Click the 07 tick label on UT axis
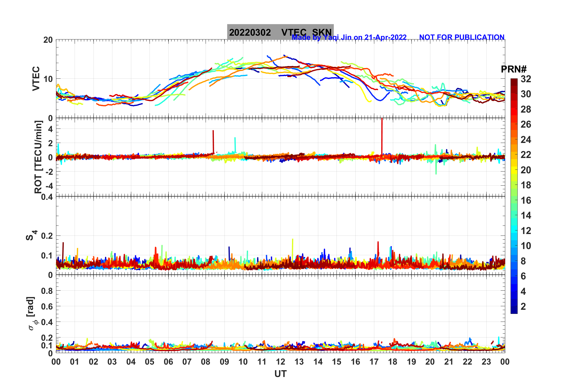 click(x=187, y=362)
